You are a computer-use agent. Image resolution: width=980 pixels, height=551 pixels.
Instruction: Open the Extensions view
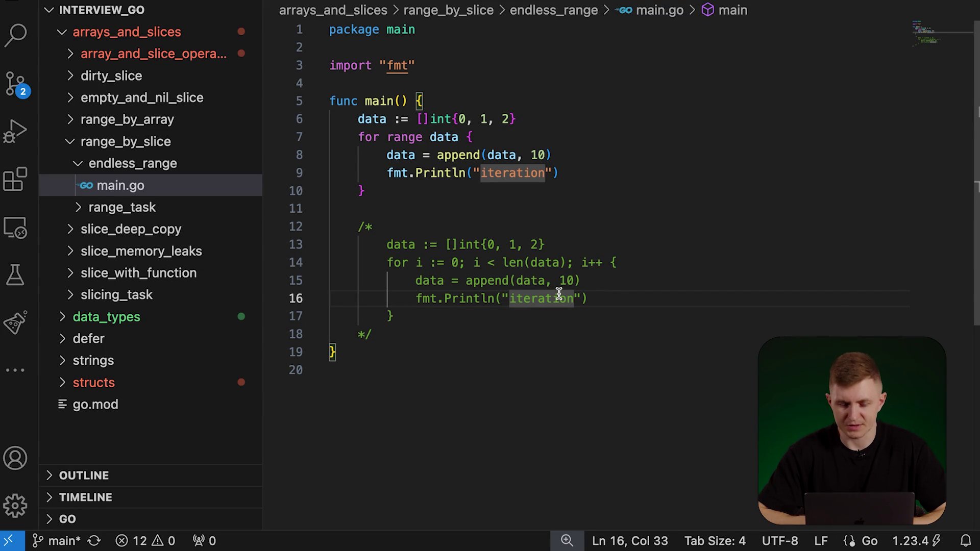click(x=15, y=179)
